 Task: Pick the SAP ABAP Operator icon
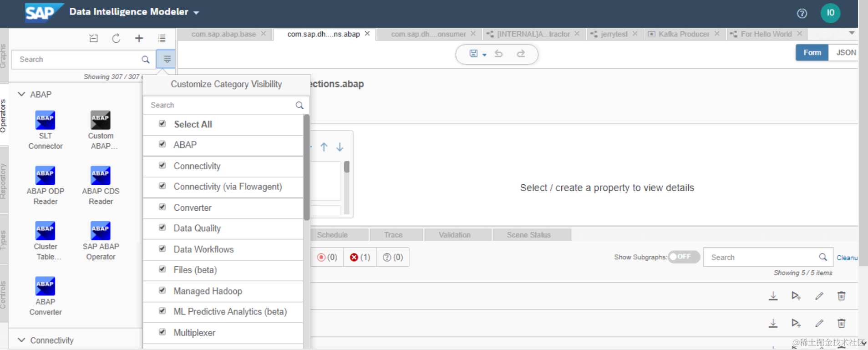[100, 231]
